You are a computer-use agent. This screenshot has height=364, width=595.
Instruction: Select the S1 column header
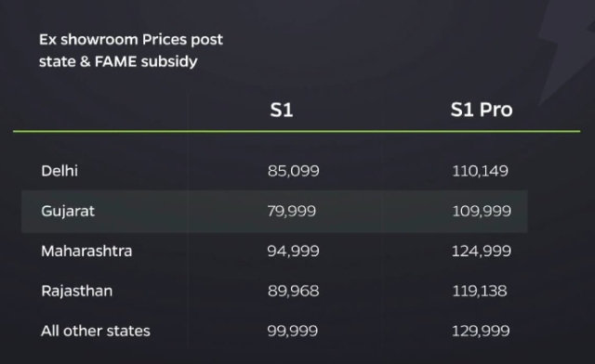tap(282, 110)
